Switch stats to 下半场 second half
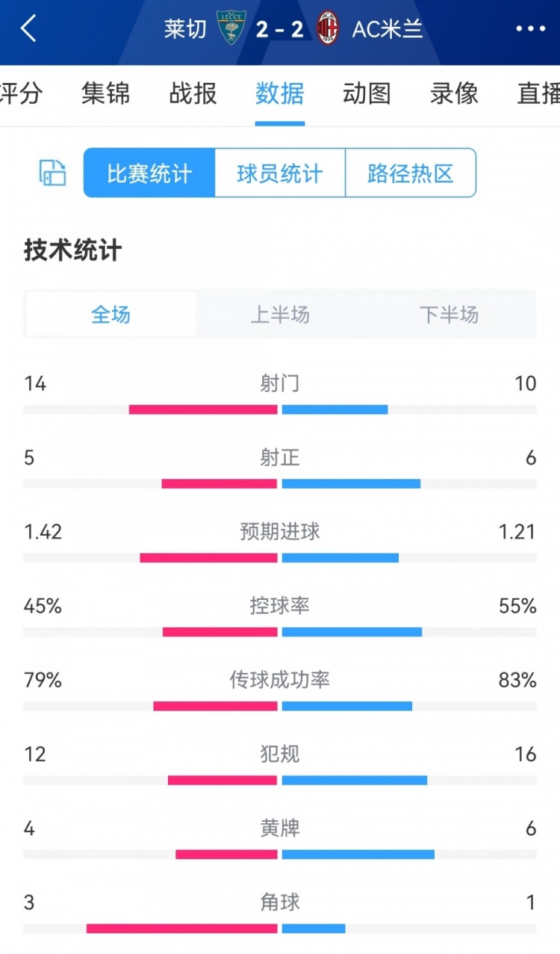 [x=449, y=315]
